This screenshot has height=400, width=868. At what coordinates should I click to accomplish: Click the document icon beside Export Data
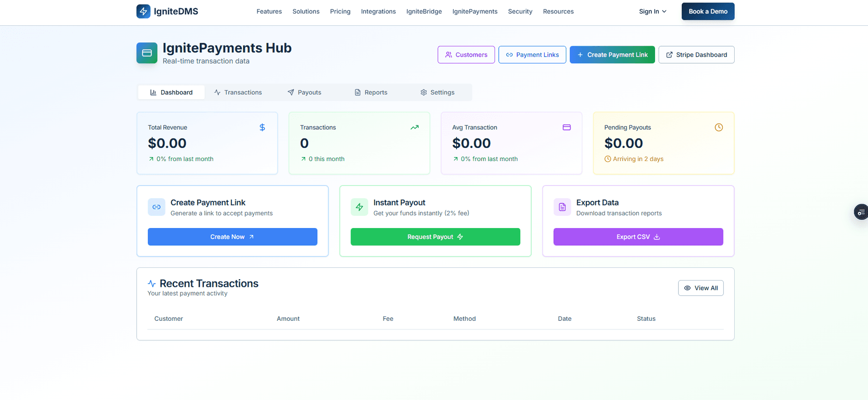(562, 207)
